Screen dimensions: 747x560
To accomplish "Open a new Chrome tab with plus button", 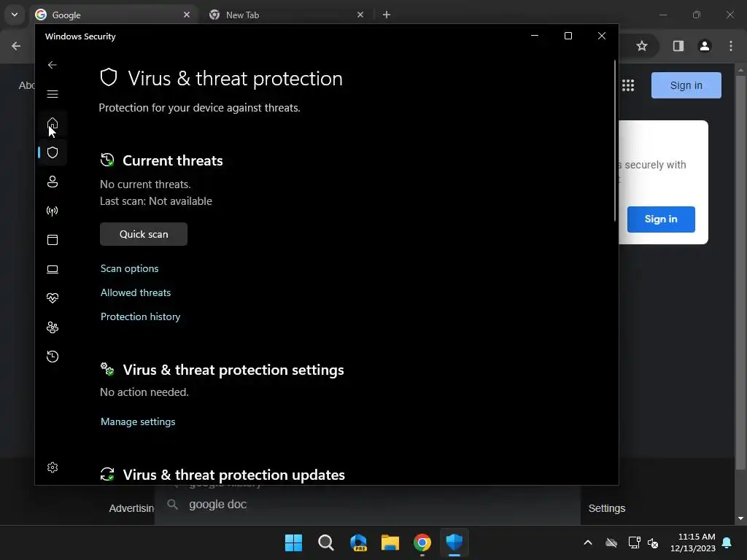I will point(387,15).
